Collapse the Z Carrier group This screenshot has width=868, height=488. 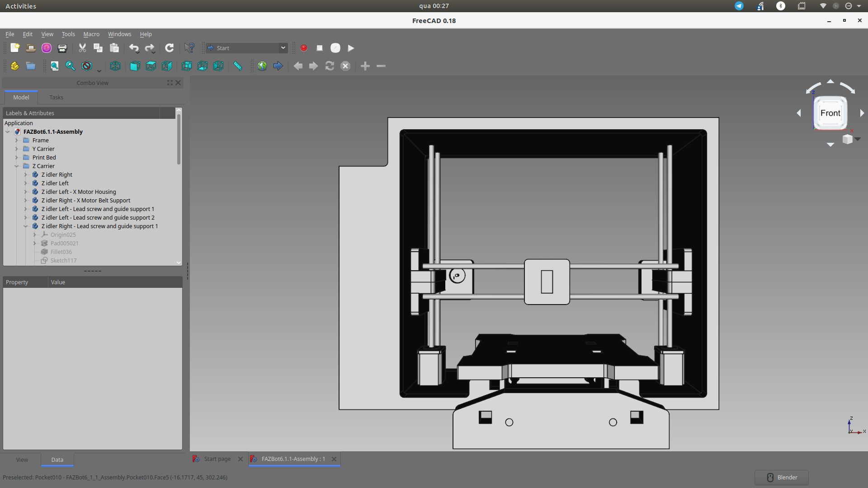(x=17, y=166)
